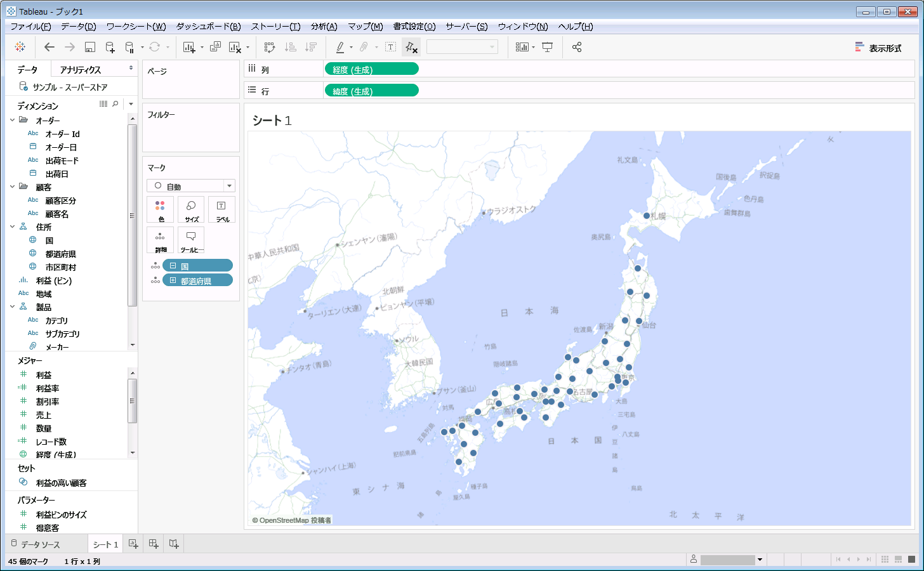924x571 pixels.
Task: Open the ワークシート menu
Action: point(136,27)
